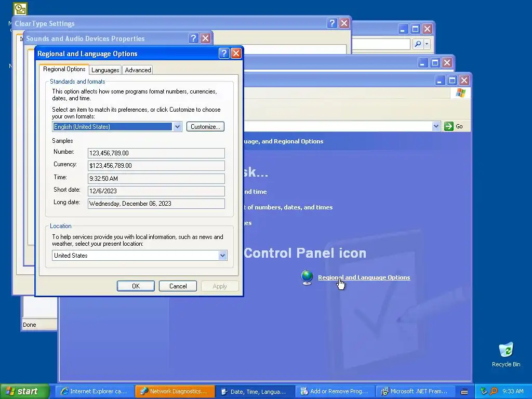Click the desktop icon at top-left corner

click(20, 8)
